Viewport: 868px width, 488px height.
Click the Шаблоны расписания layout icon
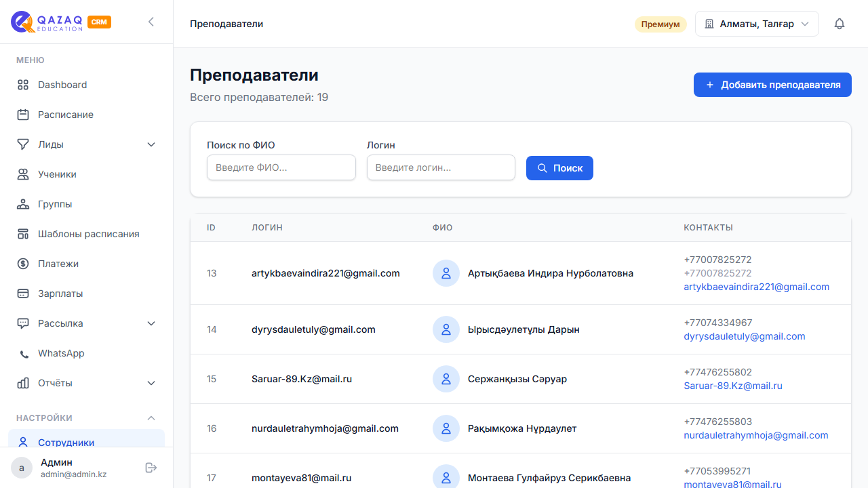coord(23,234)
